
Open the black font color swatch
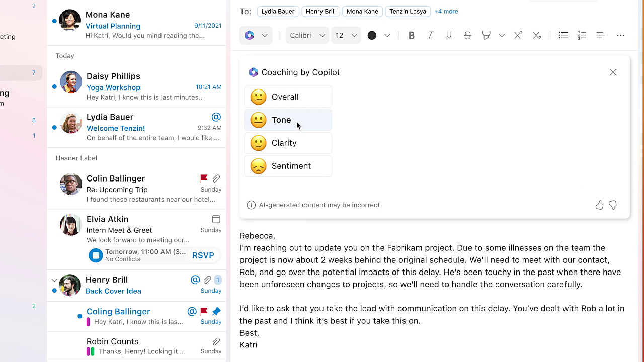click(372, 35)
